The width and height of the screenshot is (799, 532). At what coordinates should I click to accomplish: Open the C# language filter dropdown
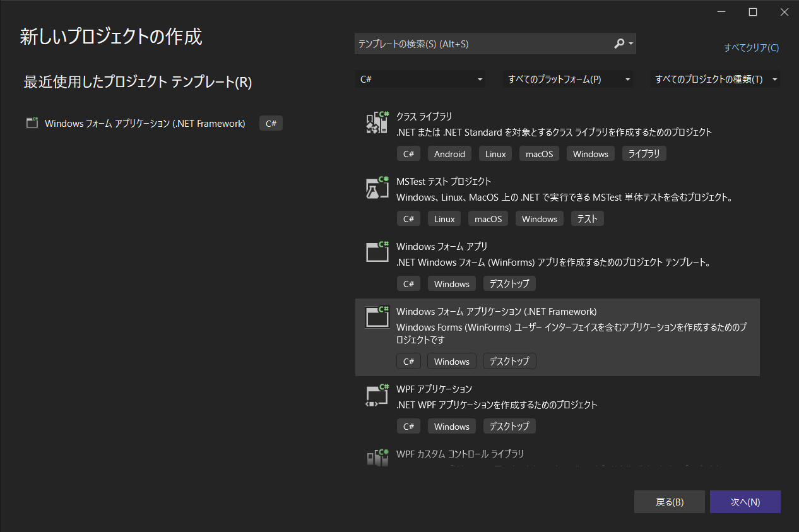click(x=420, y=80)
